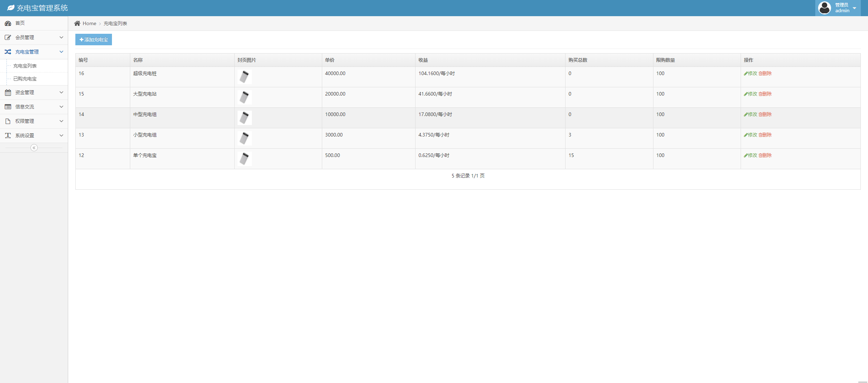Delete the 单个充电宝 row
The width and height of the screenshot is (868, 383).
[765, 155]
